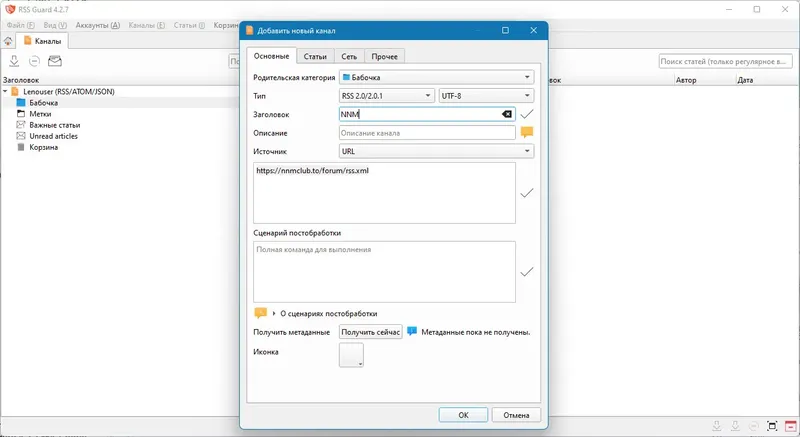Maximize the Добавить новый канал dialog
The image size is (800, 437).
[505, 31]
